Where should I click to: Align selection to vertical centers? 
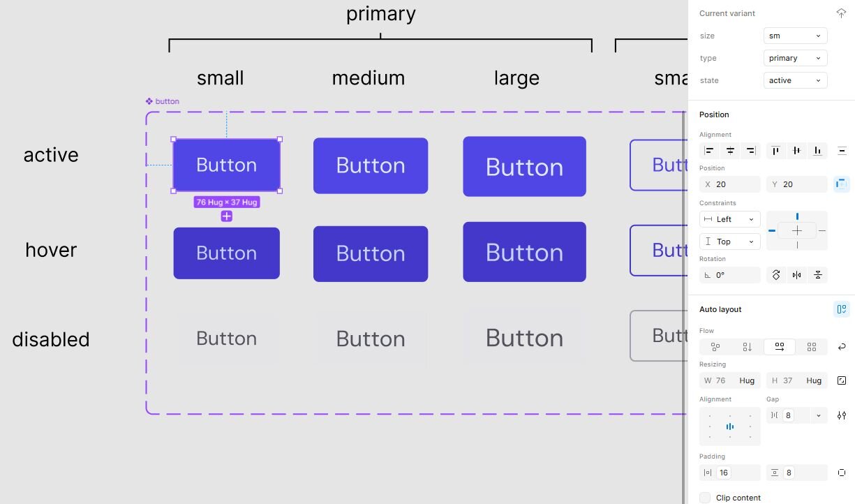coord(796,151)
